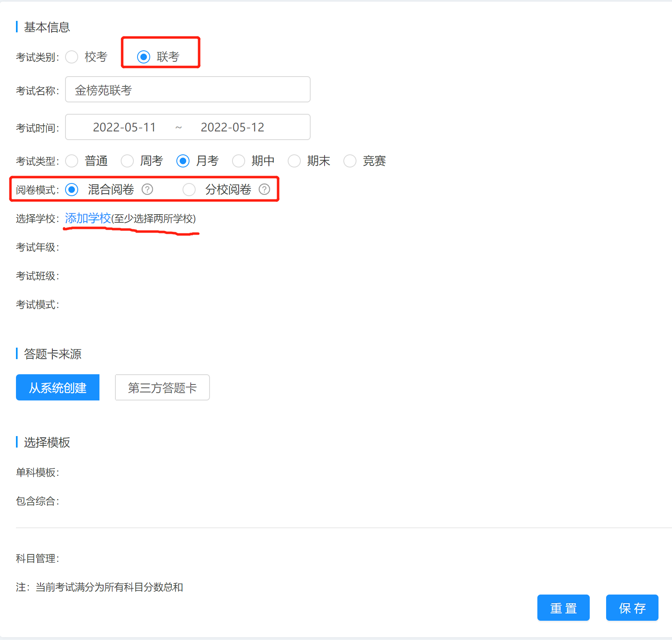Image resolution: width=672 pixels, height=640 pixels.
Task: Click the 答题卡来源 section heading
Action: coord(53,354)
